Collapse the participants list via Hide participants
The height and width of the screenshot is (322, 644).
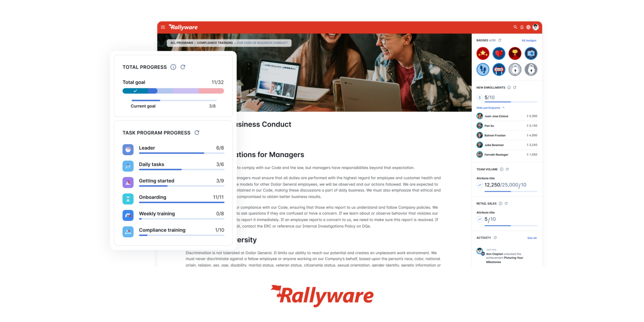pos(488,108)
